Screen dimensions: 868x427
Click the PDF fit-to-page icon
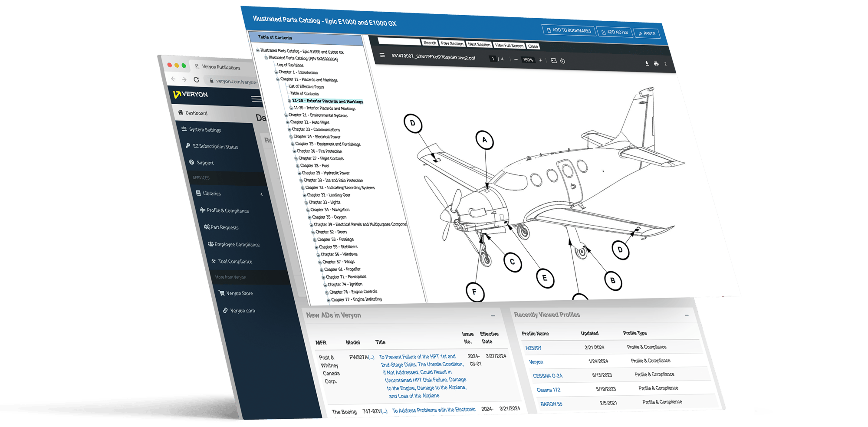coord(553,61)
